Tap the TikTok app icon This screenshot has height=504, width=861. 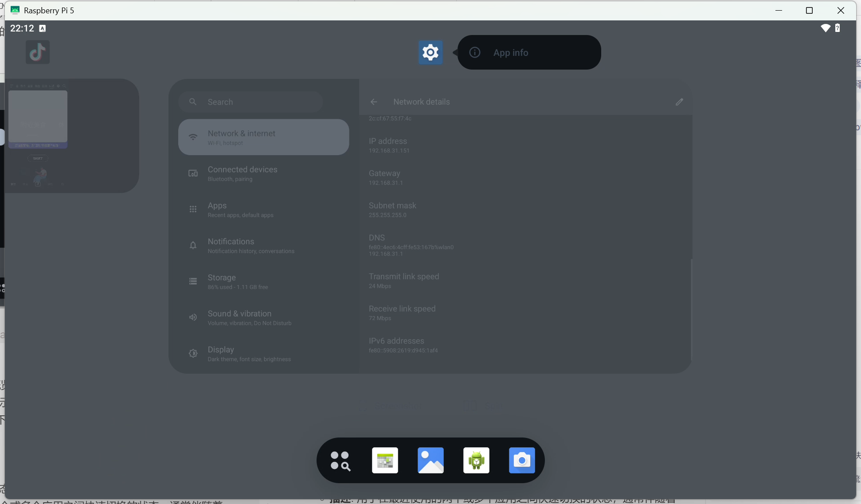[38, 52]
